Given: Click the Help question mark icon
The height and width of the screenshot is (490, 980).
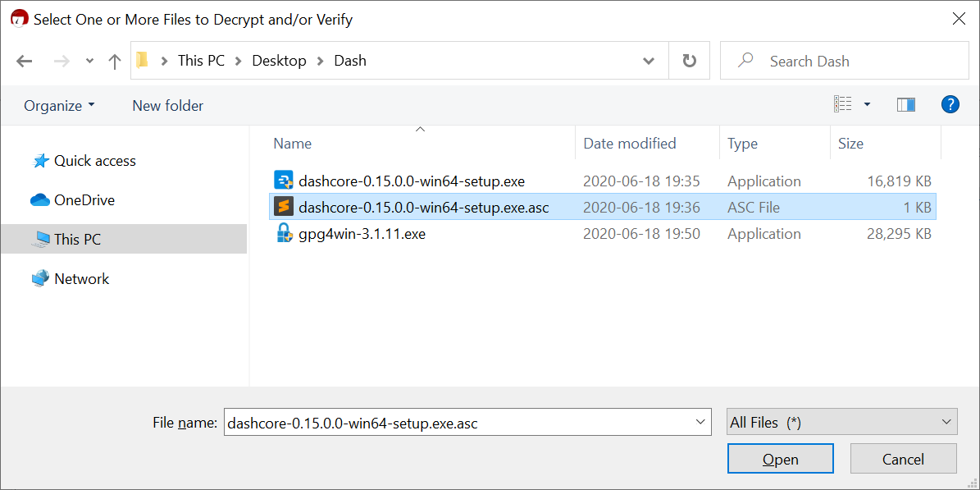Looking at the screenshot, I should click(950, 104).
